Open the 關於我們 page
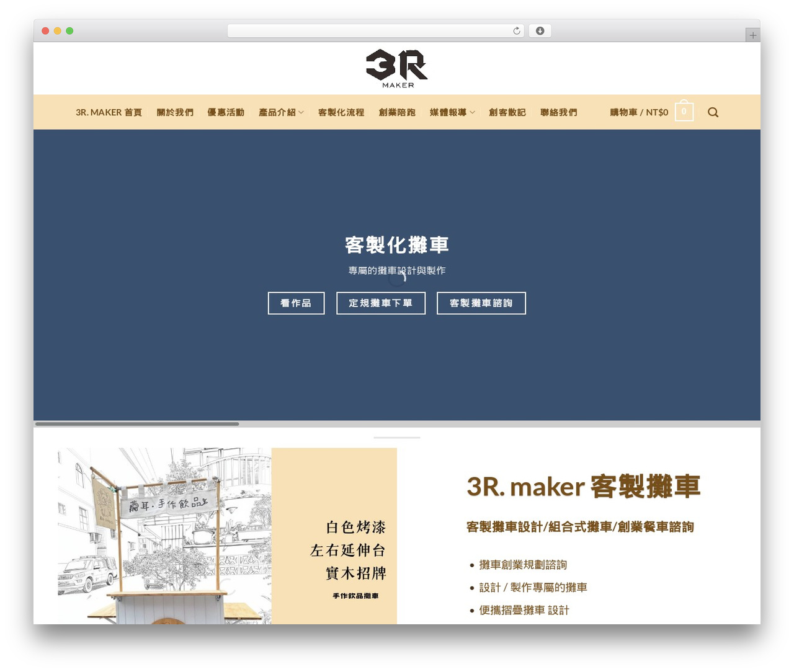This screenshot has width=794, height=672. pos(175,112)
